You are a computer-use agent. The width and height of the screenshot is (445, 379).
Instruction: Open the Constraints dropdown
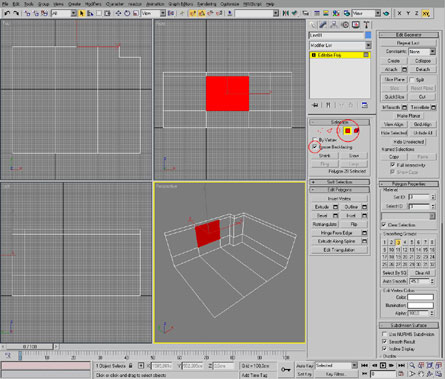pyautogui.click(x=422, y=52)
